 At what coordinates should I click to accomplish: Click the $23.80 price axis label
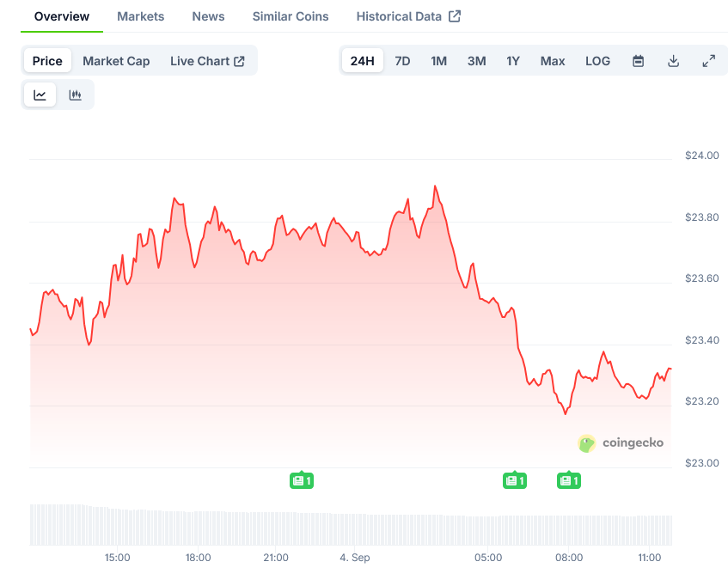[x=702, y=217]
